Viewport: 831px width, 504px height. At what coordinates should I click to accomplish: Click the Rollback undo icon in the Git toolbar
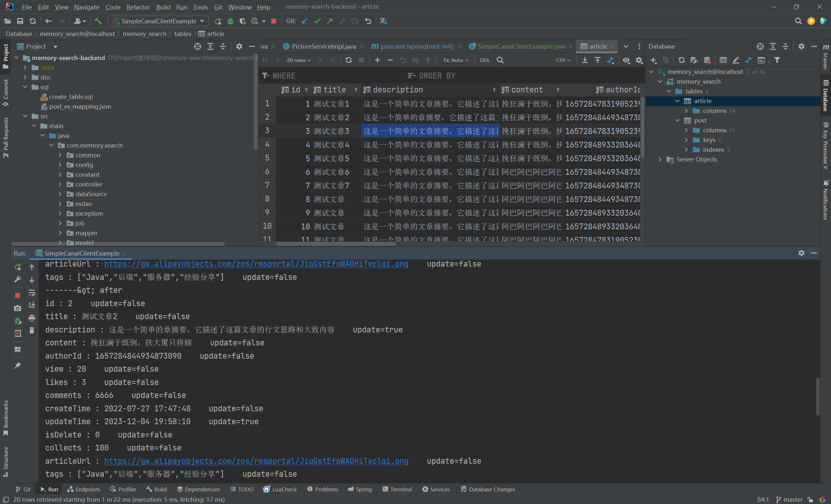point(368,21)
